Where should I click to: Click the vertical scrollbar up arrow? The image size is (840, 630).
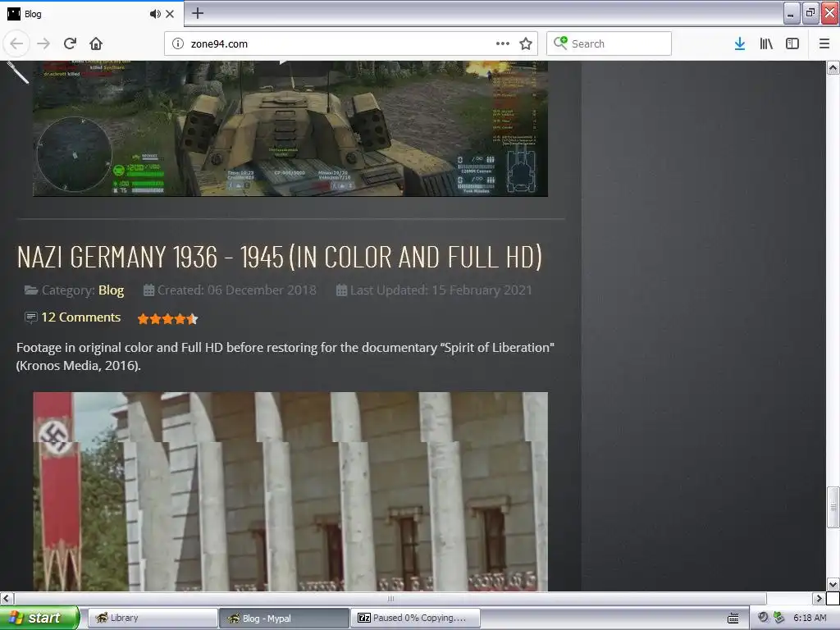click(x=833, y=67)
